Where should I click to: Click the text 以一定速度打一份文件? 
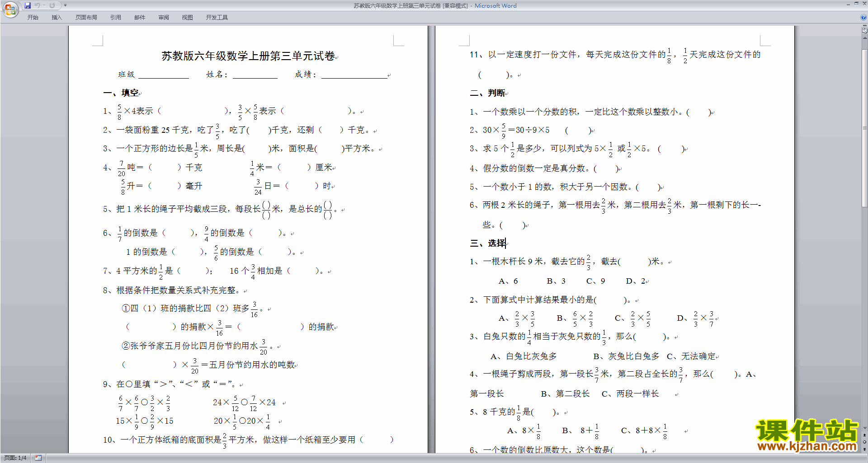pyautogui.click(x=533, y=55)
